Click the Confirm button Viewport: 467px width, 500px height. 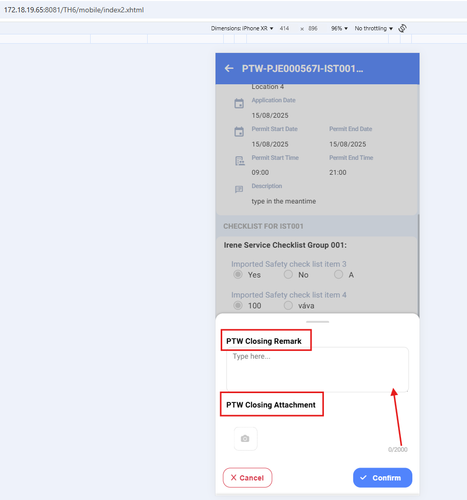click(x=383, y=478)
